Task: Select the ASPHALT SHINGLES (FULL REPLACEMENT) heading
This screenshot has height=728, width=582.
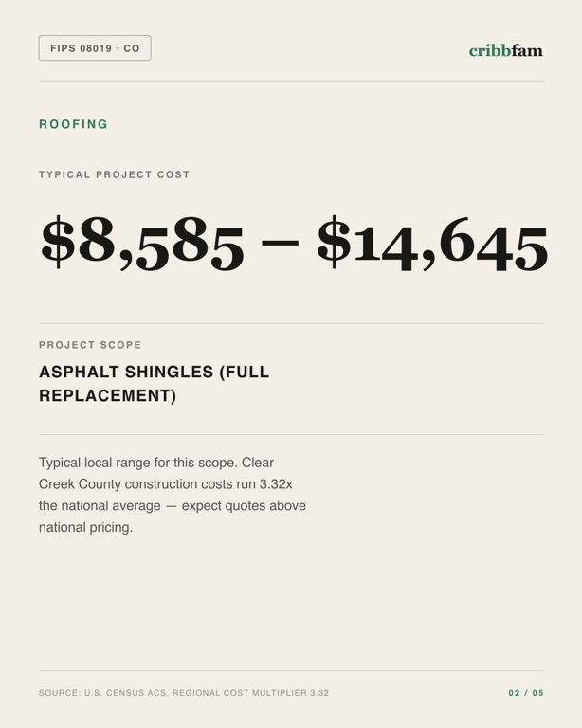Action: pyautogui.click(x=155, y=384)
